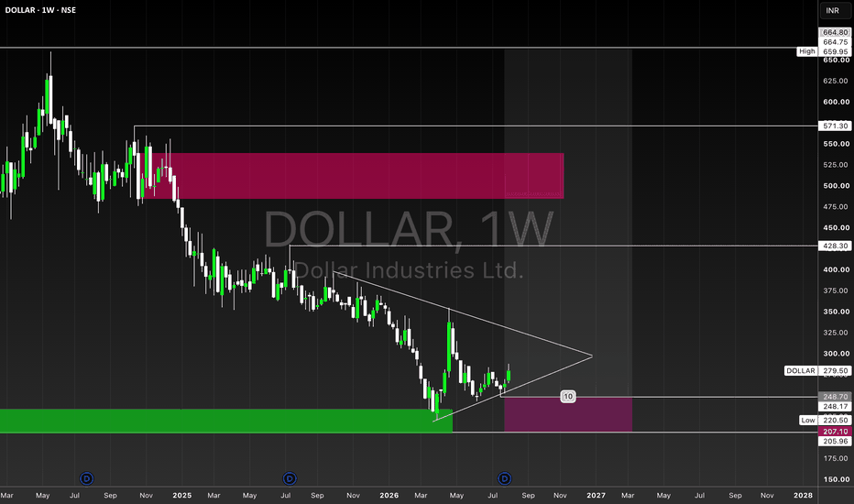
Task: Click the 2027 label on time axis
Action: (596, 495)
